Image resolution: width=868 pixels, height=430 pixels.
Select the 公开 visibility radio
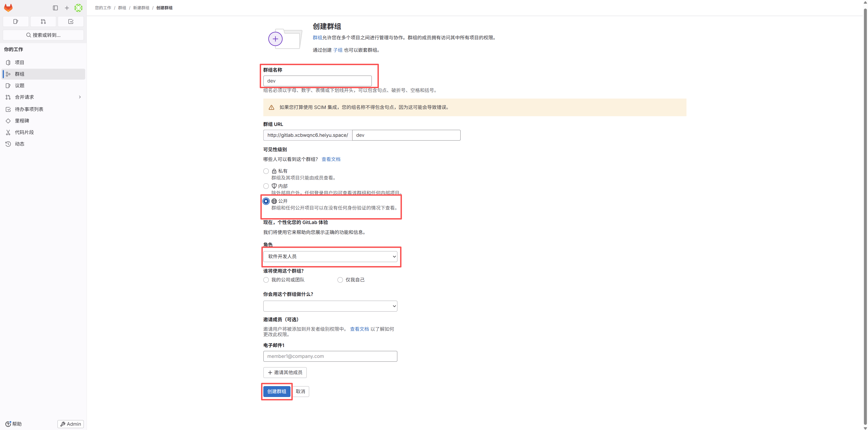pos(266,201)
